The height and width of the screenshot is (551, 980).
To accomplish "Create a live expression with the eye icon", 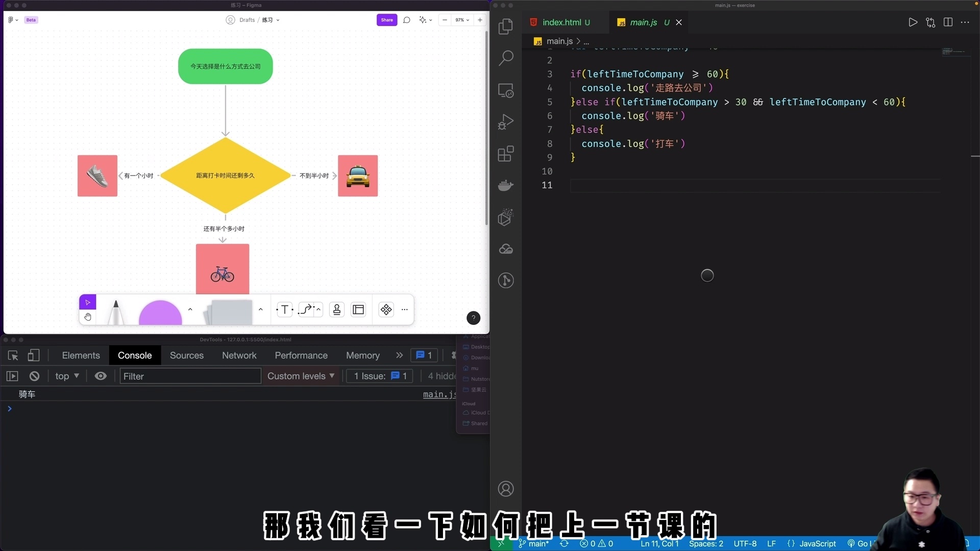I will pos(101,376).
